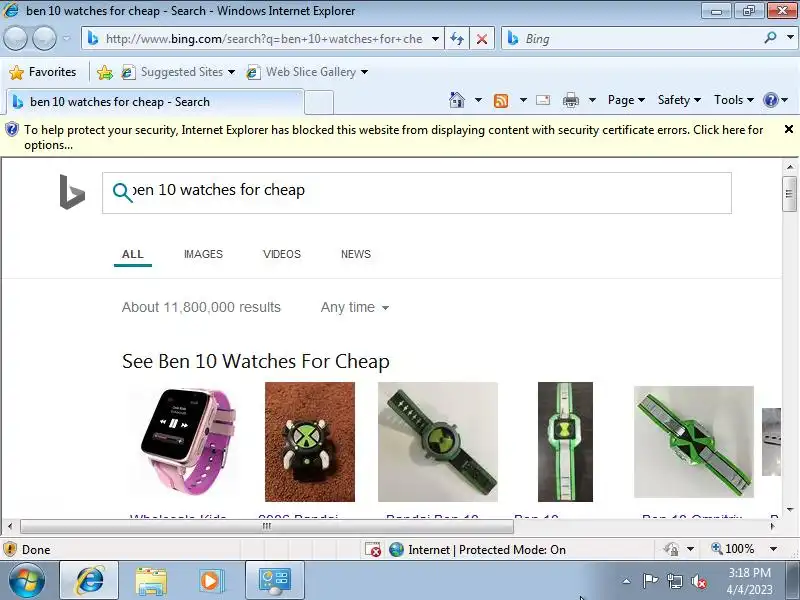Click the vertical scrollbar thumb

[x=789, y=194]
